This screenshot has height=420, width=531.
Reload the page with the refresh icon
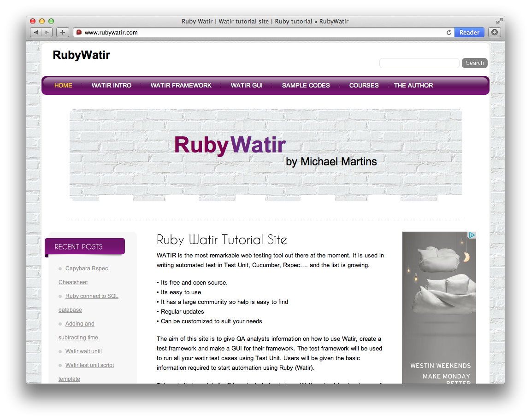coord(448,33)
